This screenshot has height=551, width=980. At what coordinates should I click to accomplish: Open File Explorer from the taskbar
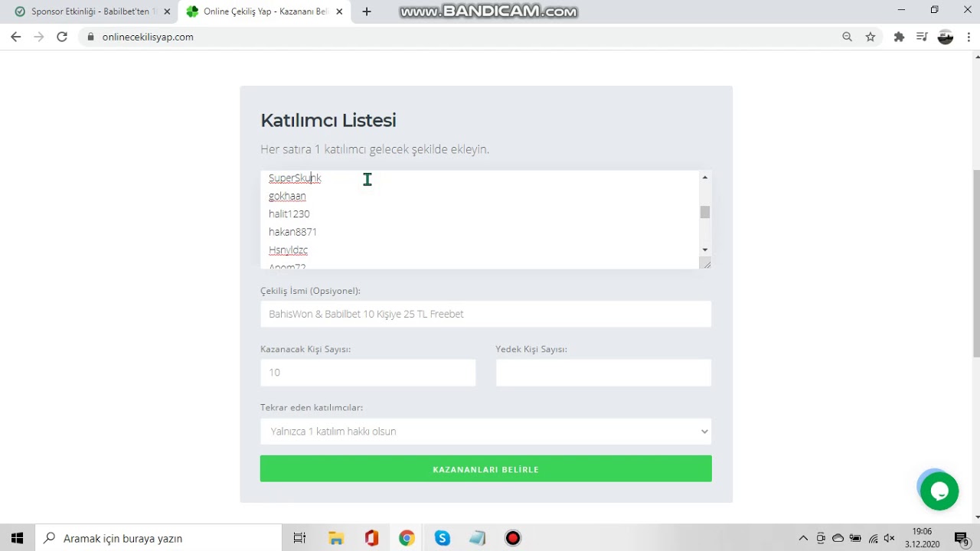[x=335, y=538]
